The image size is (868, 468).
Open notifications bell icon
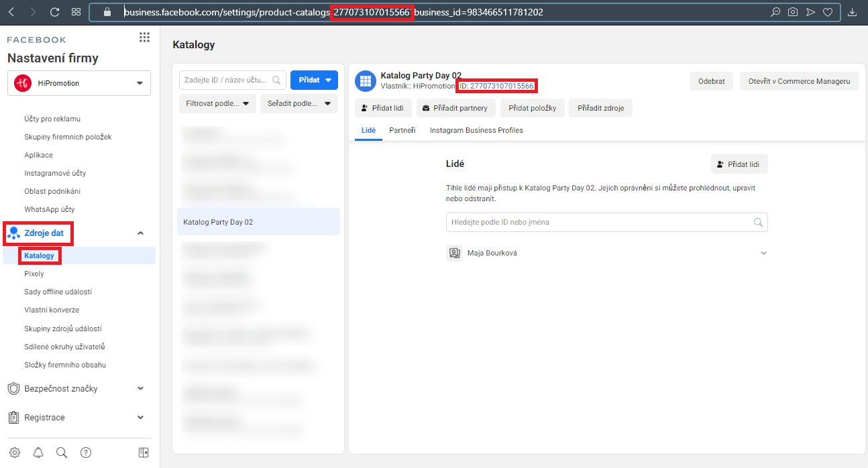(x=38, y=453)
